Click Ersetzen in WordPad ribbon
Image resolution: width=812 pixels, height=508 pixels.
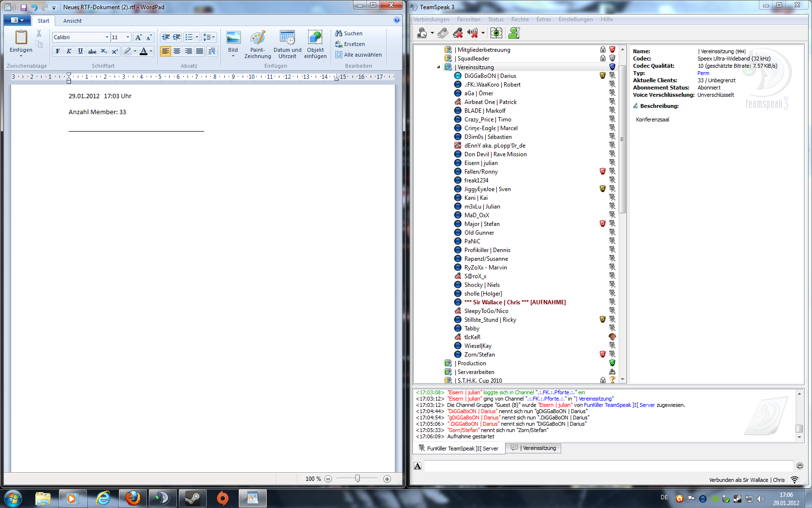click(350, 44)
